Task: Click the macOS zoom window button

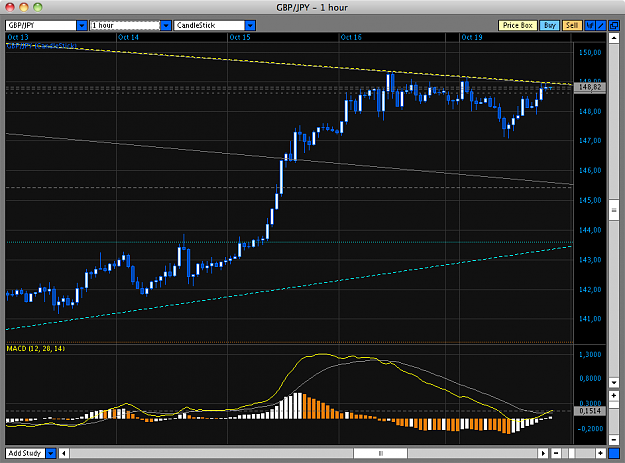Action: 37,7
